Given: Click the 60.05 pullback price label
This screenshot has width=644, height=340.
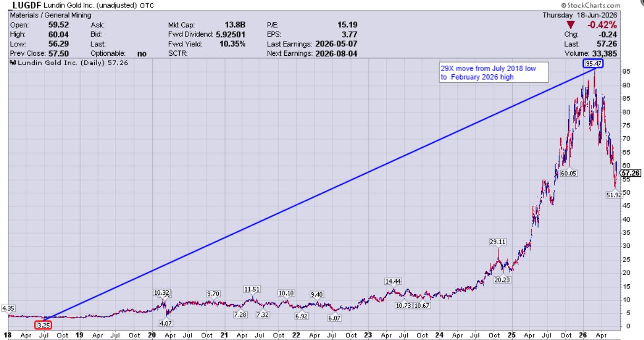Looking at the screenshot, I should [x=570, y=173].
